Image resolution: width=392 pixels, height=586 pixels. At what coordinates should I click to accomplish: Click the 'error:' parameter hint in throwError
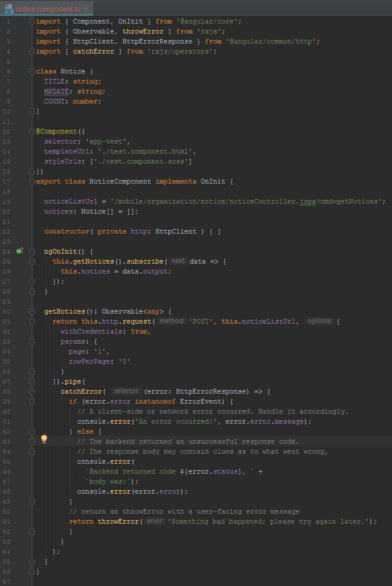[x=154, y=521]
